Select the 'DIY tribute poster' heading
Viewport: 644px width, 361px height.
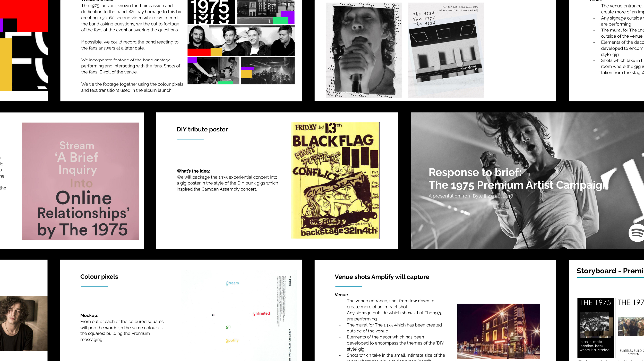coord(202,129)
